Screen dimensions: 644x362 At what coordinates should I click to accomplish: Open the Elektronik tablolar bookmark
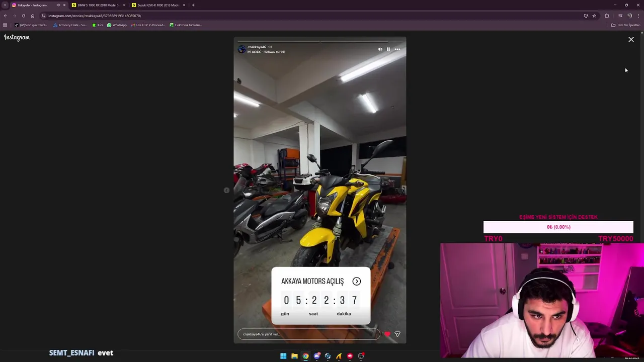tap(186, 25)
